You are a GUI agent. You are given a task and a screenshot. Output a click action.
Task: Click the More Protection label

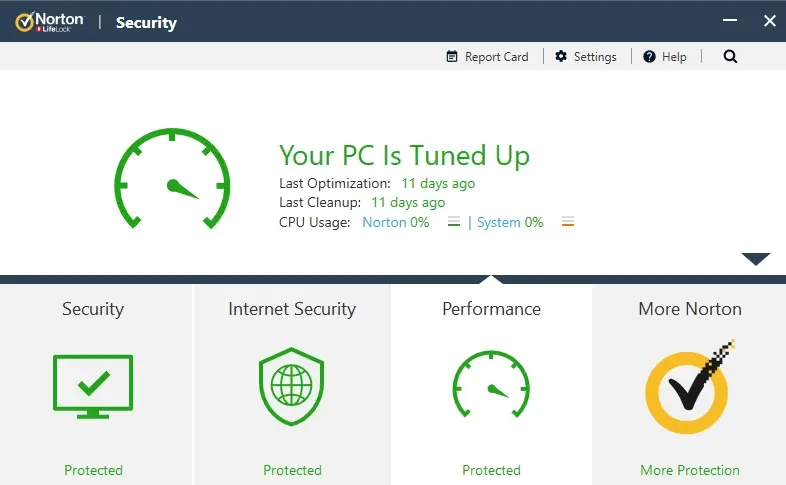(690, 470)
